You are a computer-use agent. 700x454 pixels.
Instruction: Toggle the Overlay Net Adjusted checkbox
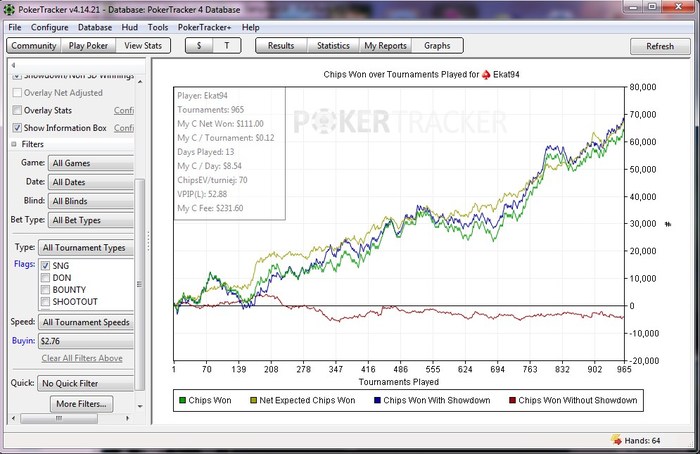[x=17, y=93]
